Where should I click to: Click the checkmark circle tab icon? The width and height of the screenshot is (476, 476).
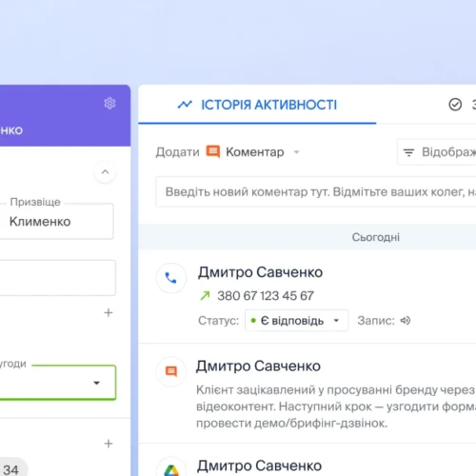click(455, 105)
